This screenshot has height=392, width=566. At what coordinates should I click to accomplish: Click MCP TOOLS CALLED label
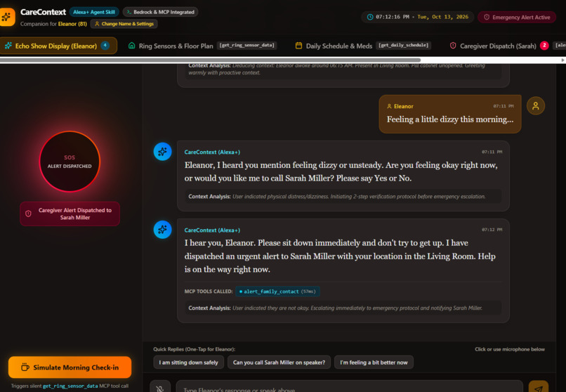209,292
